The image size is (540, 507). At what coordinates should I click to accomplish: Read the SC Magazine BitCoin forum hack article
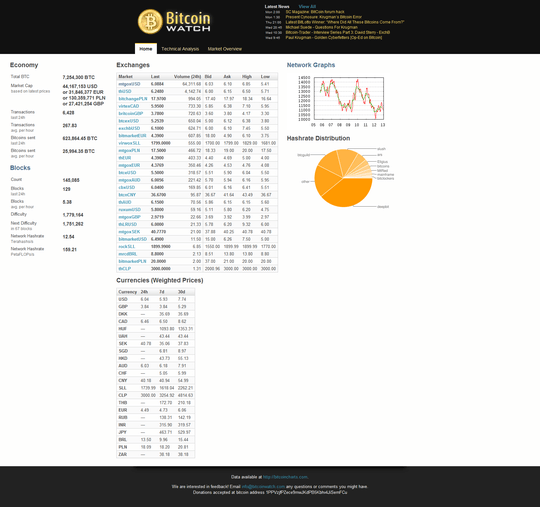click(315, 12)
